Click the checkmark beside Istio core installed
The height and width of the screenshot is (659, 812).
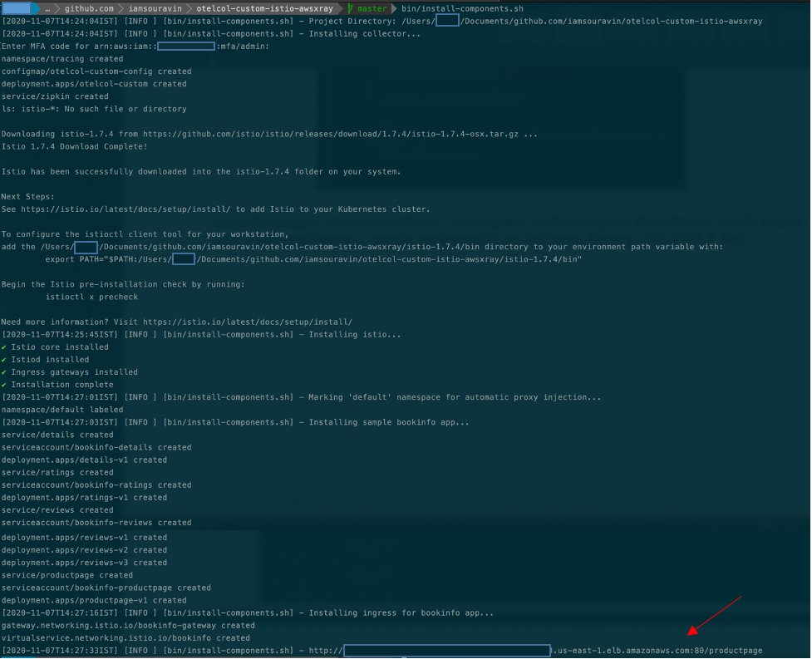(4, 347)
